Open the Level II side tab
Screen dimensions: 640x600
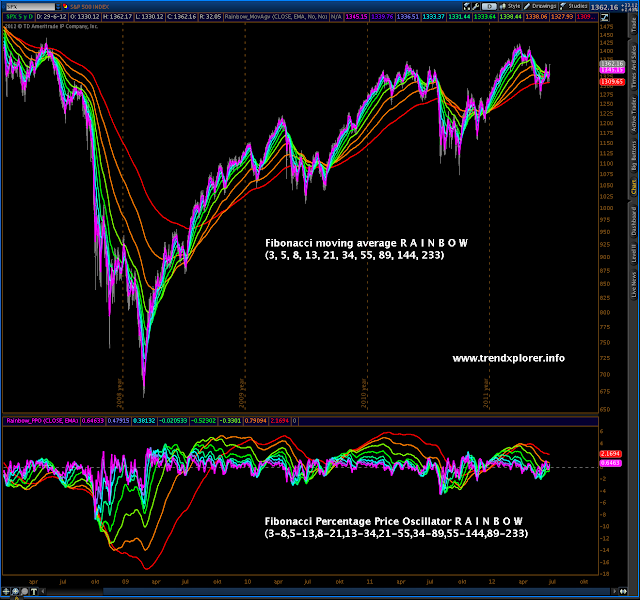tap(634, 254)
